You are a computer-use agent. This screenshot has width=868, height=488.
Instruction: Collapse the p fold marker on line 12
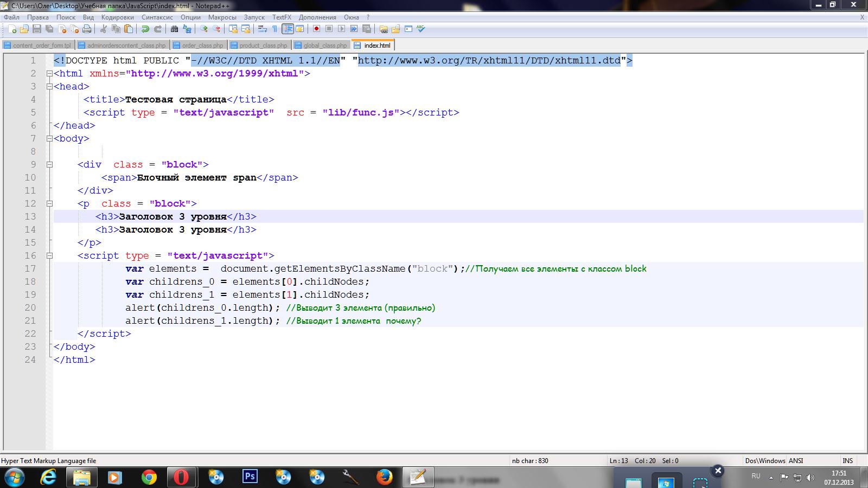click(x=49, y=203)
